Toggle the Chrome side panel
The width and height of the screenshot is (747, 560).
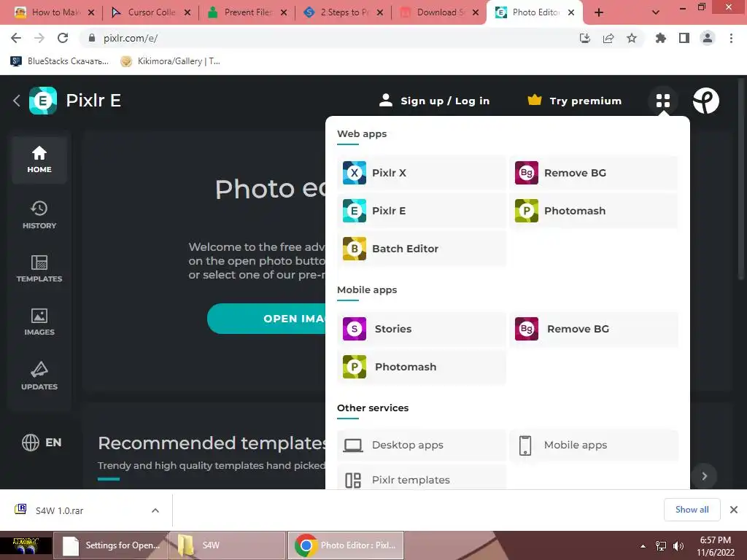[x=684, y=38]
